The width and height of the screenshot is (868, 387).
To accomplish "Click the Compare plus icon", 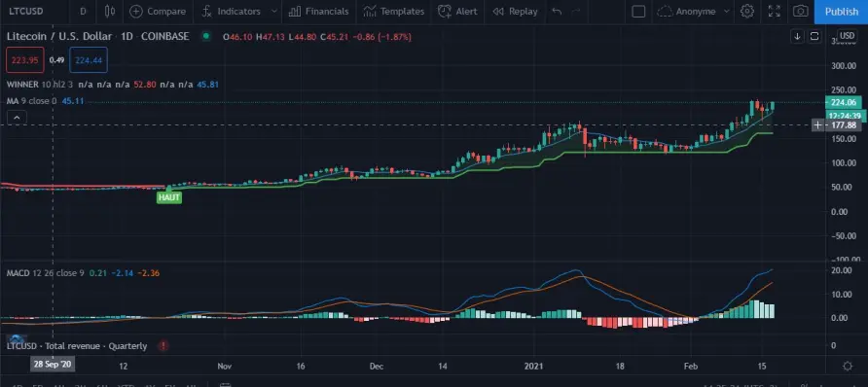I will [x=135, y=11].
